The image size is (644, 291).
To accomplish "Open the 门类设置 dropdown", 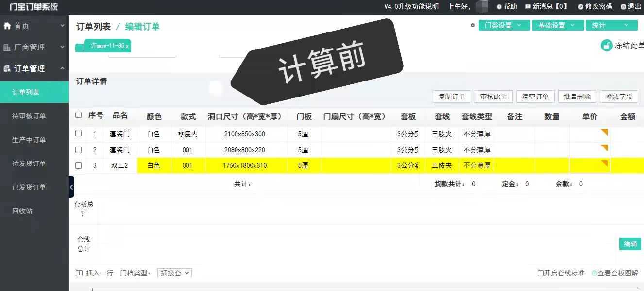I will pyautogui.click(x=504, y=25).
